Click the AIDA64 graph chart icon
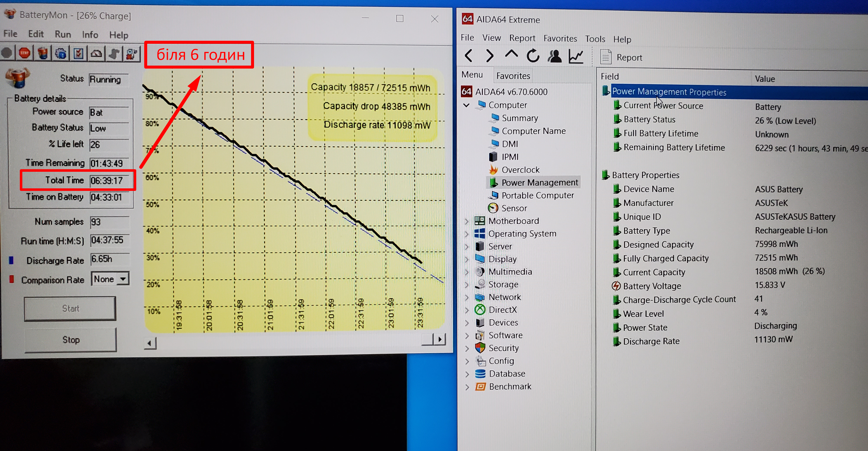Viewport: 868px width, 451px height. coord(576,56)
